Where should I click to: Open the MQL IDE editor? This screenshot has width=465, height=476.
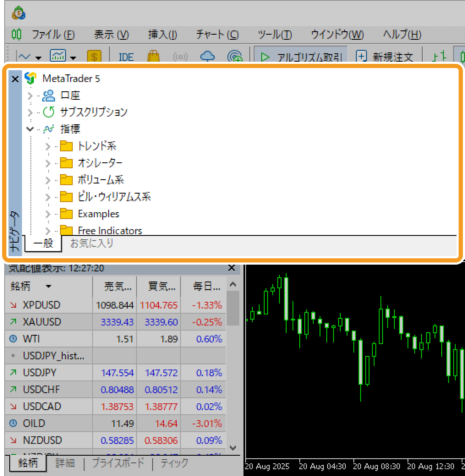pos(126,57)
